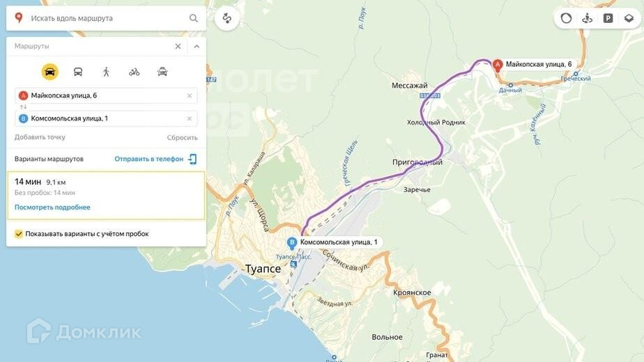This screenshot has height=362, width=644.
Task: Collapse the routes panel chevron
Action: [x=197, y=47]
